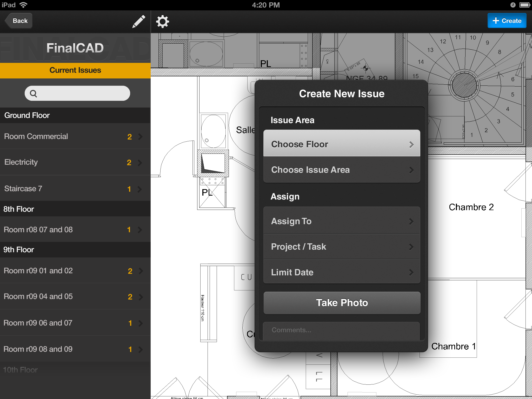Screen dimensions: 532x399
Task: Tap the Take Photo camera button
Action: (341, 302)
